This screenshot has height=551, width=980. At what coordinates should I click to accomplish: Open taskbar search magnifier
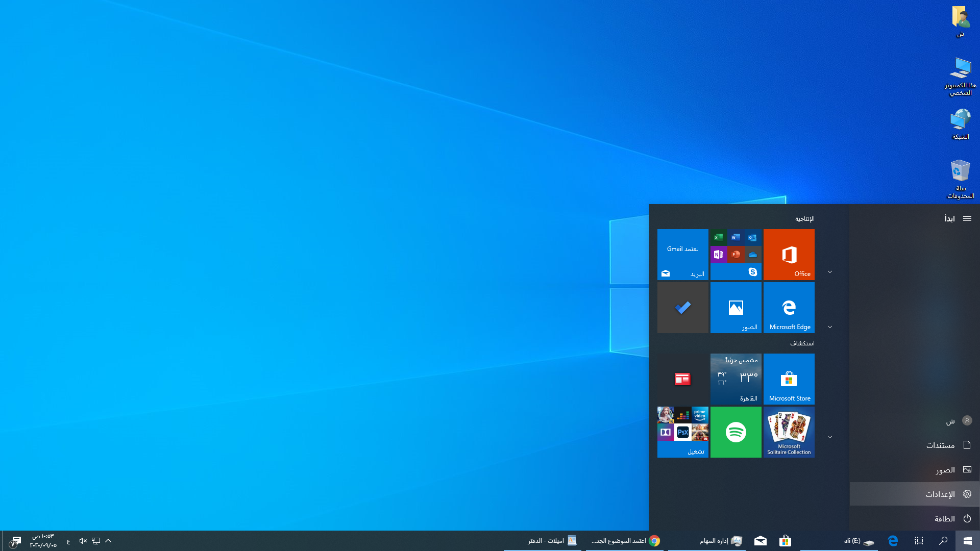click(943, 541)
